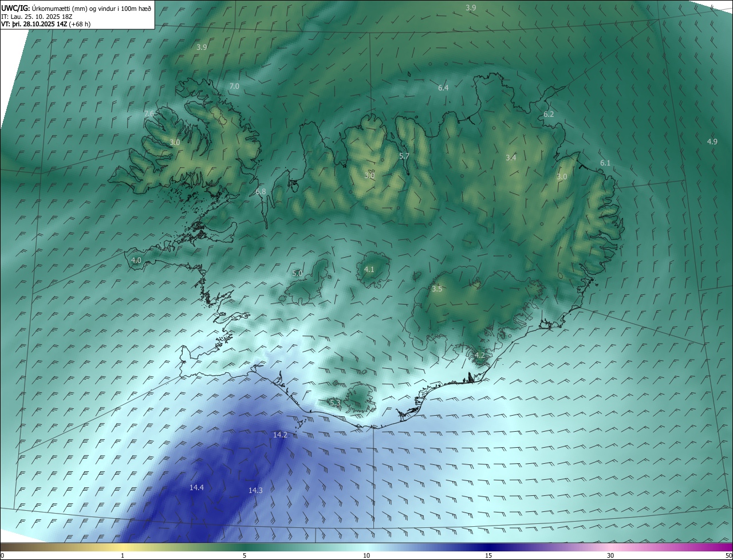The height and width of the screenshot is (560, 733).
Task: Click the 1 tick on the color scale
Action: coord(123,555)
